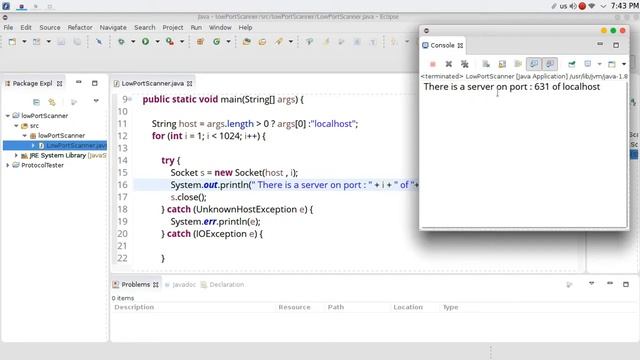Open the Refactor menu
The width and height of the screenshot is (640, 360).
point(80,27)
